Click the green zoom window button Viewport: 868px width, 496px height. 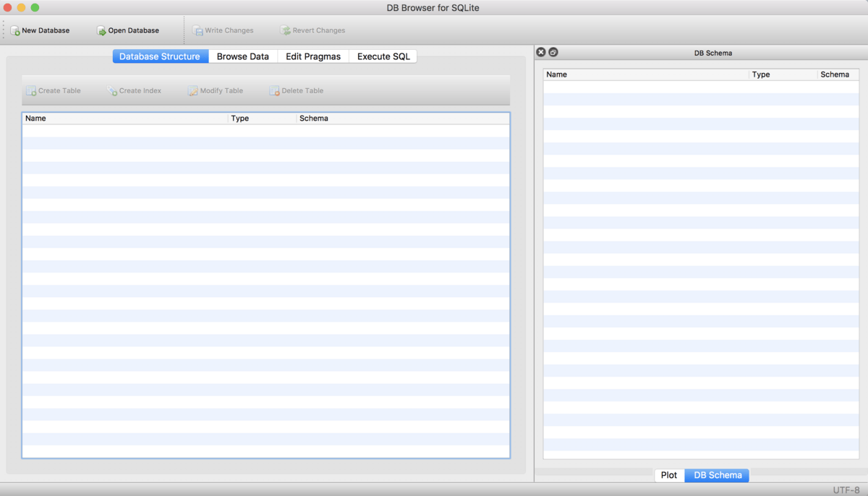pyautogui.click(x=35, y=7)
